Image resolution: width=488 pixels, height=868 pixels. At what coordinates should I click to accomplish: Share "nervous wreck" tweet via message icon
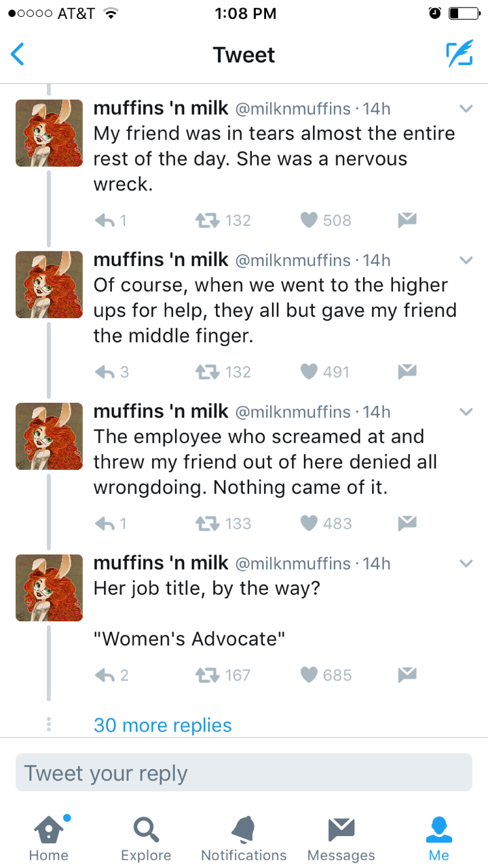[x=407, y=220]
